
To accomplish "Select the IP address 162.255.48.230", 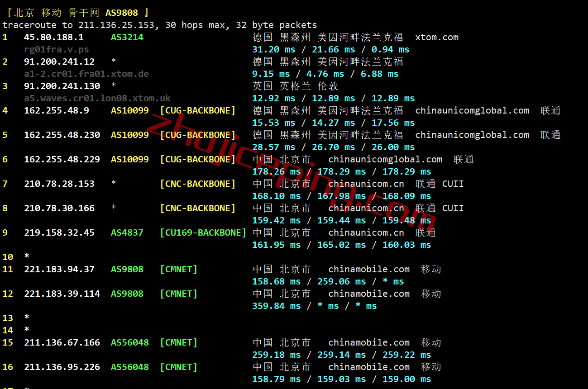I will [62, 135].
